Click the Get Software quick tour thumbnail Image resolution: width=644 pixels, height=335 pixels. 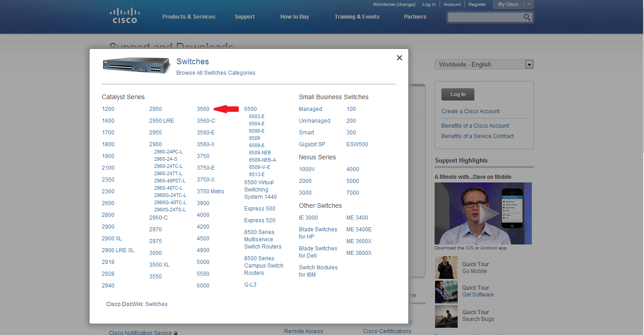446,292
